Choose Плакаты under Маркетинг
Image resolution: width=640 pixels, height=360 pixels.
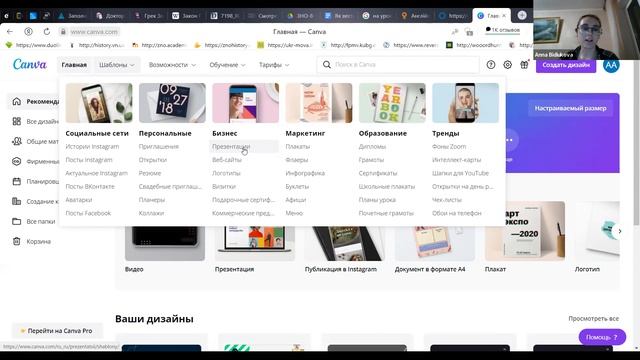298,146
